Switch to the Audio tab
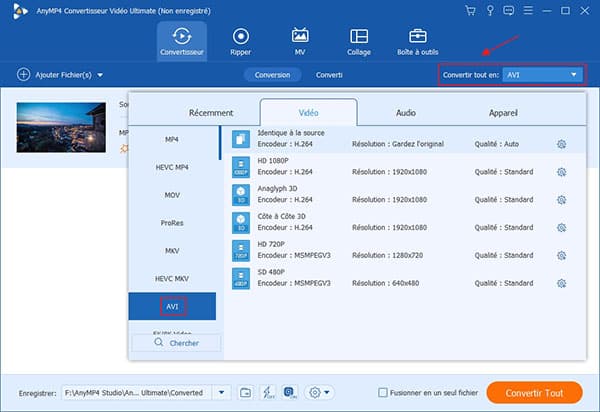600x412 pixels. (405, 113)
